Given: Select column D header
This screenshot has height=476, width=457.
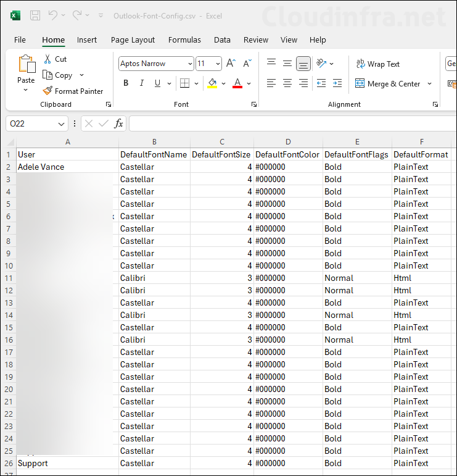Looking at the screenshot, I should pos(288,142).
